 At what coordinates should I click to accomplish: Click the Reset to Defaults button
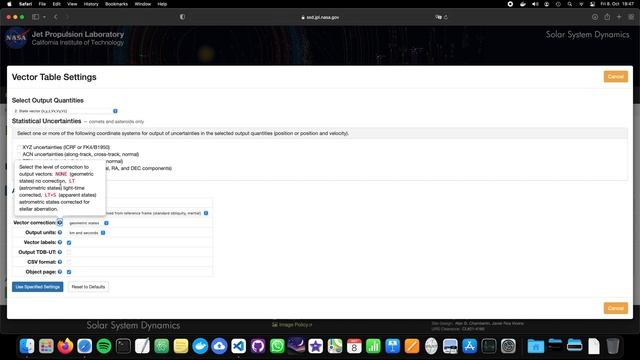coord(88,287)
